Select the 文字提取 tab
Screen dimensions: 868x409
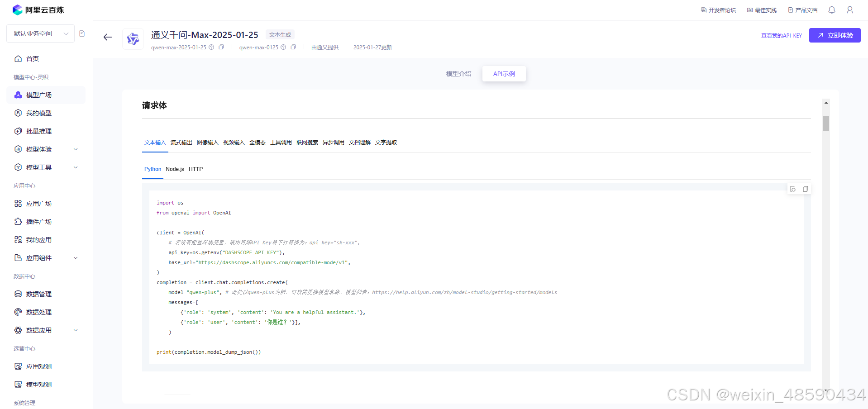(386, 143)
